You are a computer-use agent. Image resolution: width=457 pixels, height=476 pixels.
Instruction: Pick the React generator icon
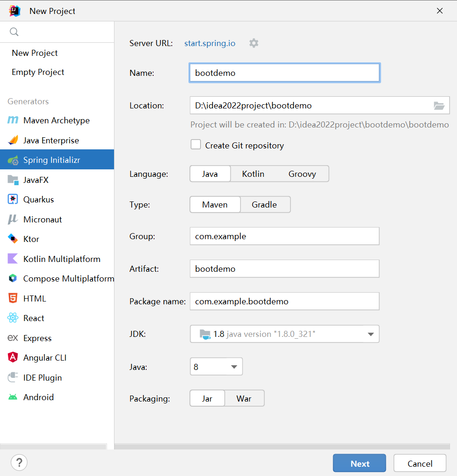click(x=13, y=318)
